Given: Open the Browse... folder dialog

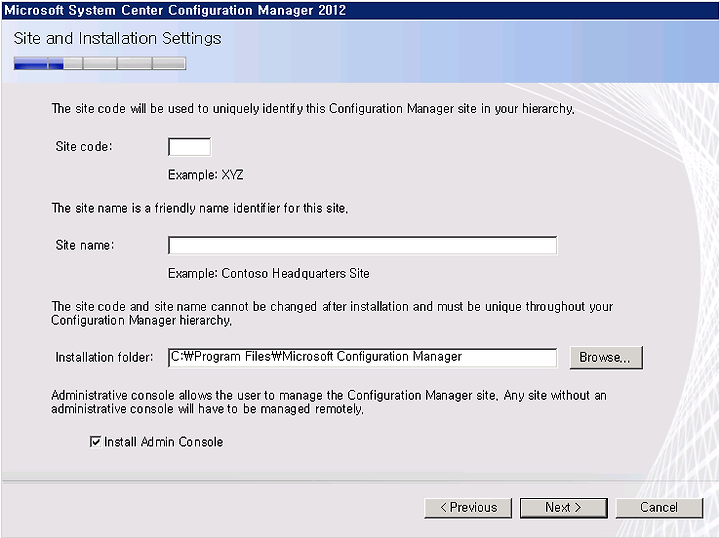Looking at the screenshot, I should coord(606,357).
